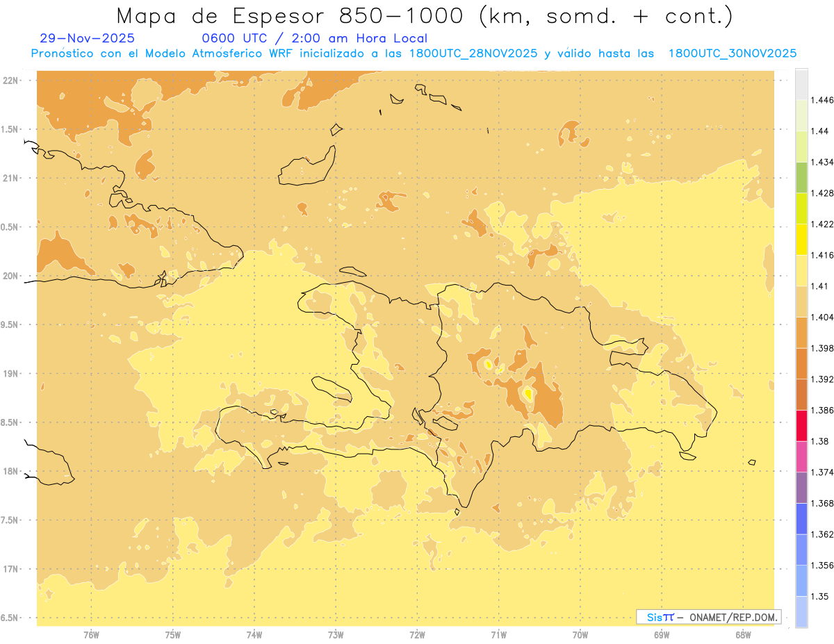Viewport: 834px width, 644px height.
Task: Click the legend value '1.434'
Action: 824,162
